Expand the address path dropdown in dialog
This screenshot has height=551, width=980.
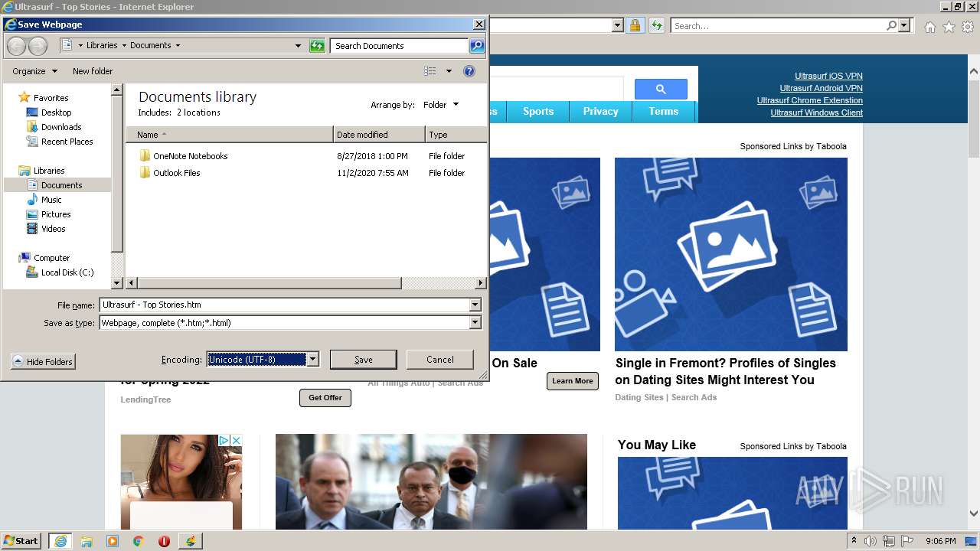click(298, 46)
